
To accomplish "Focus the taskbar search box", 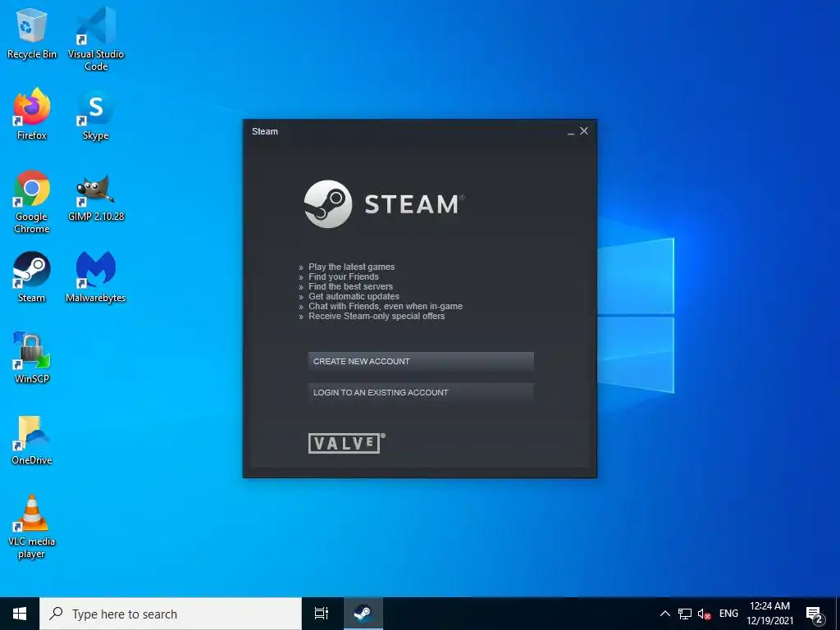I will coord(171,614).
